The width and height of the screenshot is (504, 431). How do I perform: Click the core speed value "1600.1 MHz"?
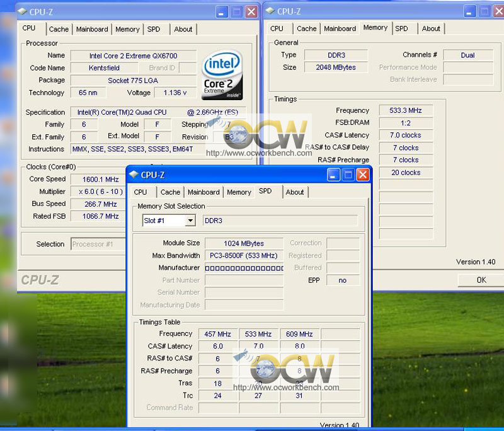101,180
